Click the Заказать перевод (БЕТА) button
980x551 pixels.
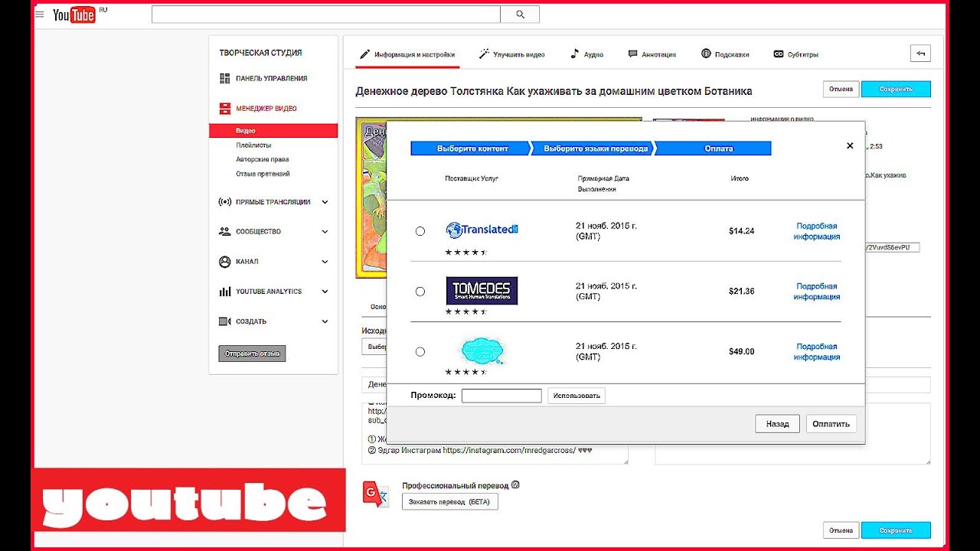click(450, 502)
